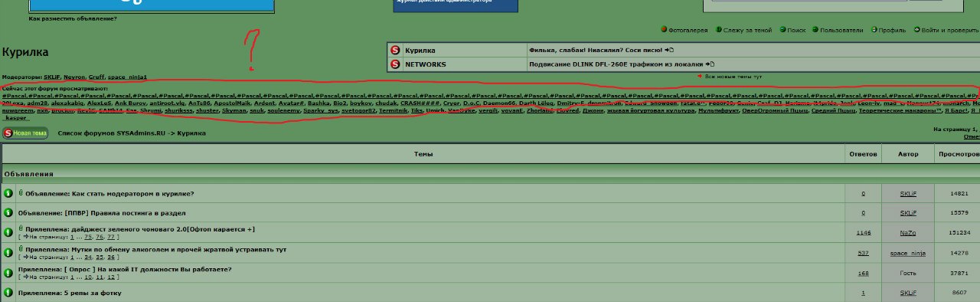980x302 pixels.
Task: Open topic Как стать модератором в курилке?
Action: coord(132,194)
